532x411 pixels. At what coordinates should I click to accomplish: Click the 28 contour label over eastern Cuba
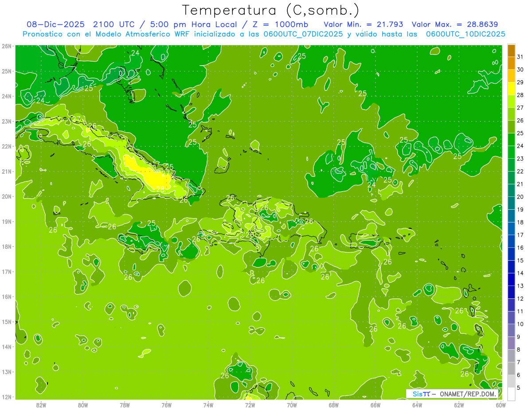coord(160,189)
